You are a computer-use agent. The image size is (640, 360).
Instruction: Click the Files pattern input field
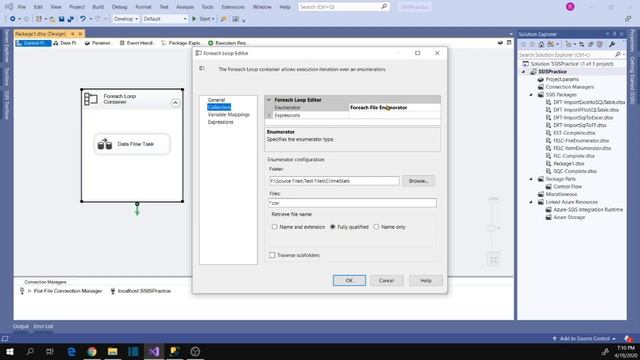[x=353, y=203]
